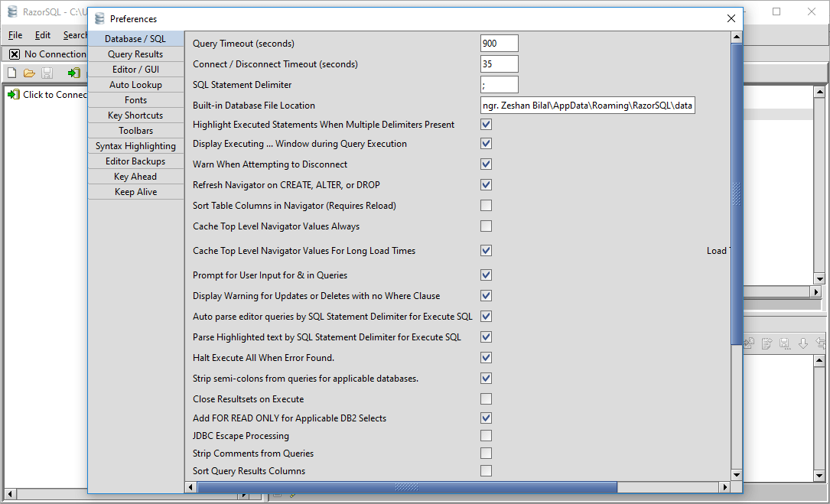830x504 pixels.
Task: Click the results panel scroll up arrow
Action: point(819,361)
